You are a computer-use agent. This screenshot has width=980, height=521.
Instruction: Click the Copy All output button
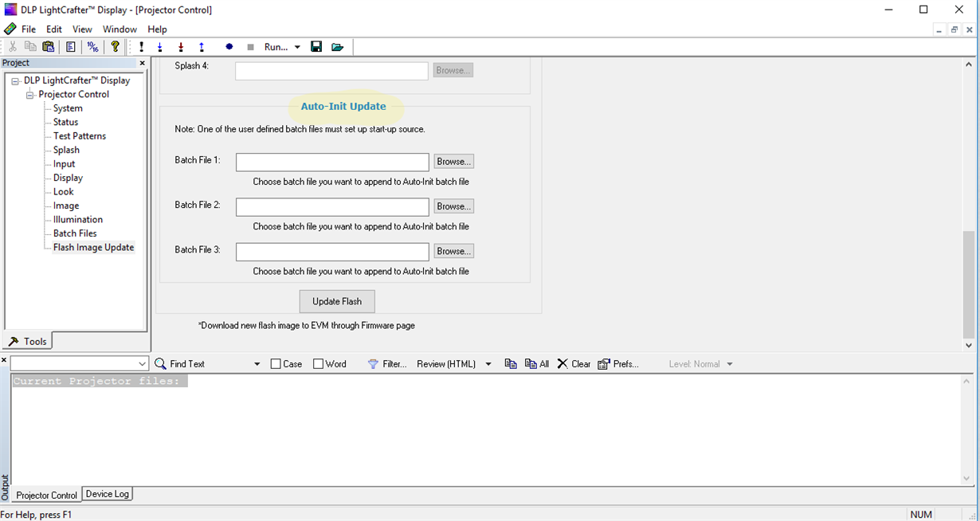coord(537,364)
